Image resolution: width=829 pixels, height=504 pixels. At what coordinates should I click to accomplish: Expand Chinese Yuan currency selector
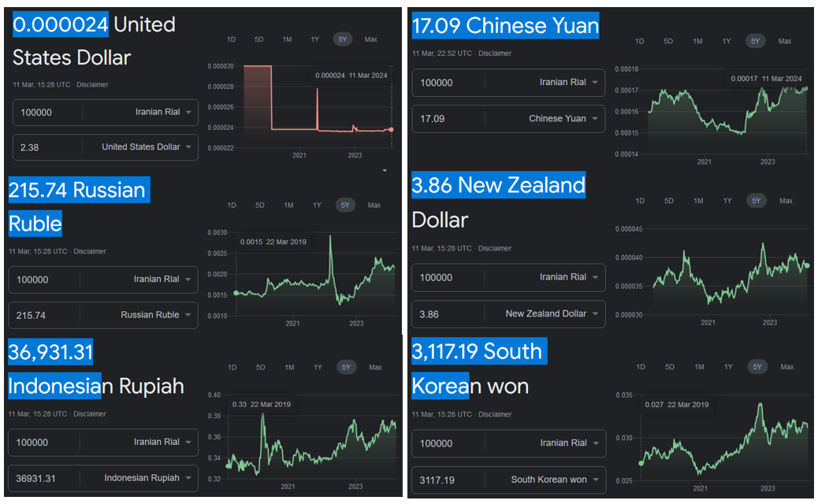click(x=563, y=118)
